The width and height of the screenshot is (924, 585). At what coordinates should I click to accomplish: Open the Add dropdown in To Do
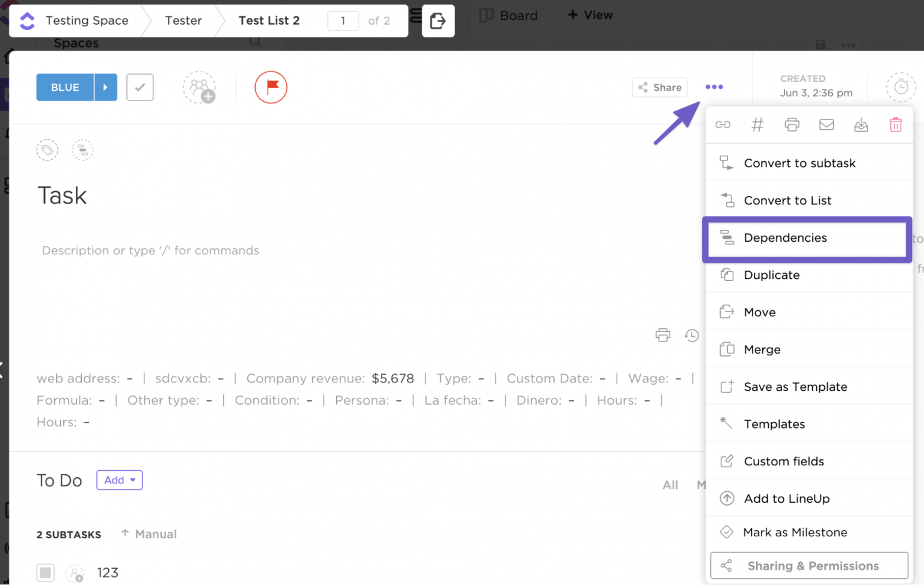click(119, 480)
